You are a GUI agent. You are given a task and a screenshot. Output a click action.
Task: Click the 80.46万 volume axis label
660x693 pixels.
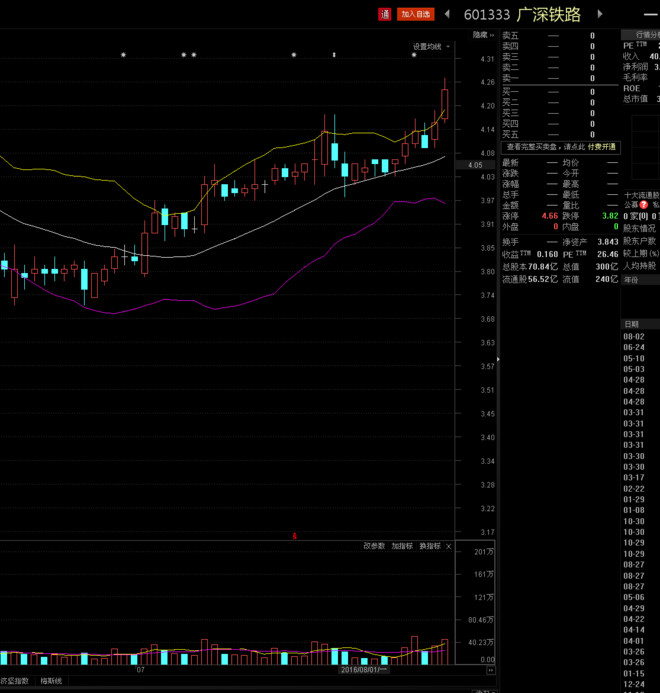481,620
